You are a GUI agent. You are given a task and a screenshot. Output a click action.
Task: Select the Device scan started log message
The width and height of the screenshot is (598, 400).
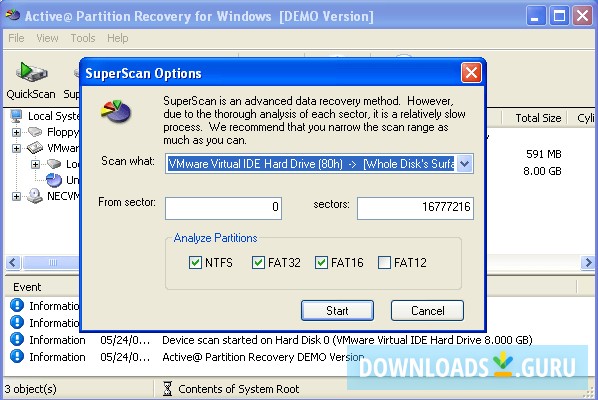click(x=347, y=340)
